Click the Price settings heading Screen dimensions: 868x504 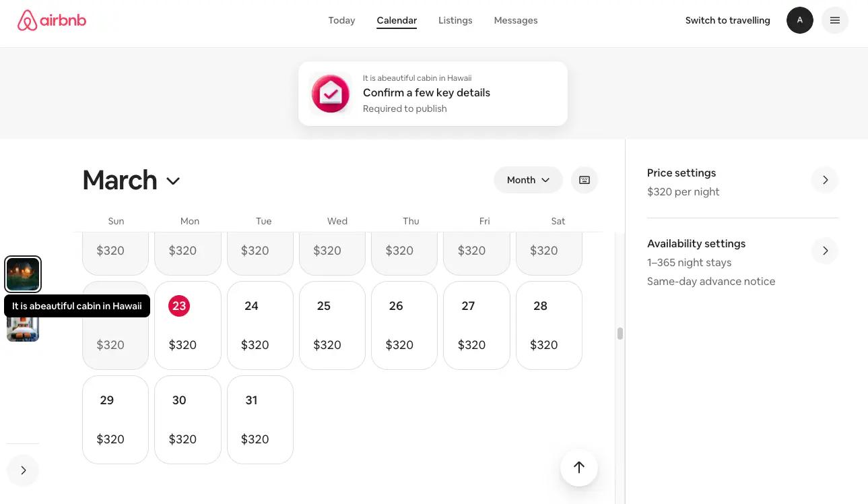tap(681, 173)
